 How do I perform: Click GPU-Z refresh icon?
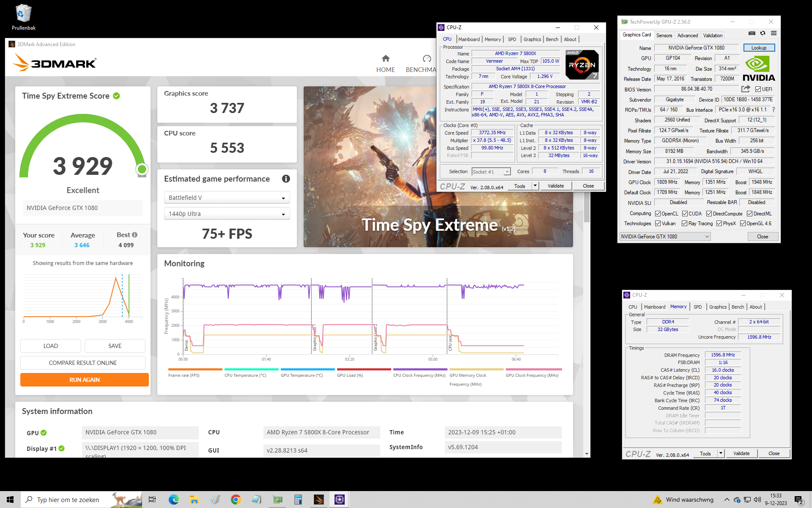(763, 33)
